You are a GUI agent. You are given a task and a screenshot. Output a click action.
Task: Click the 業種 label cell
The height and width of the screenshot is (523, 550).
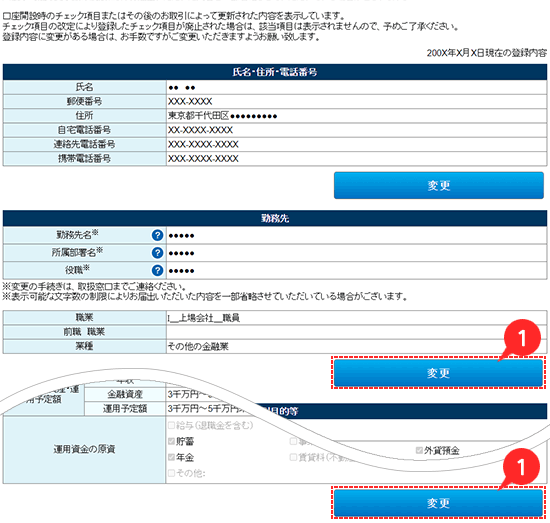pos(84,346)
